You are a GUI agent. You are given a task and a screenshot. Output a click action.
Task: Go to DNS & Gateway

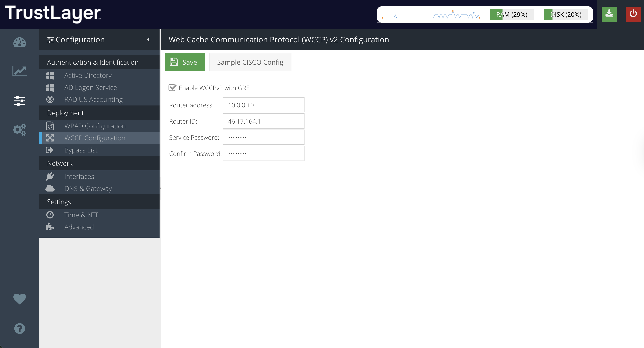[x=99, y=188]
